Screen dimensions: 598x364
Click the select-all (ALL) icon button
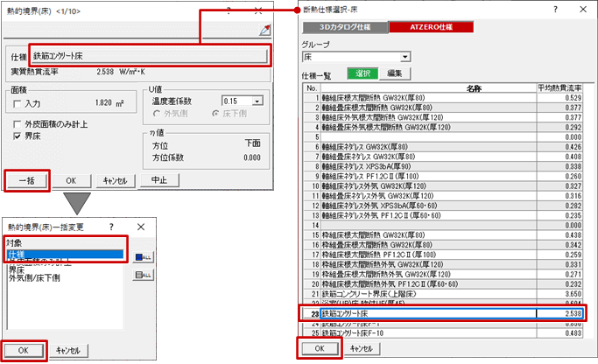(142, 256)
